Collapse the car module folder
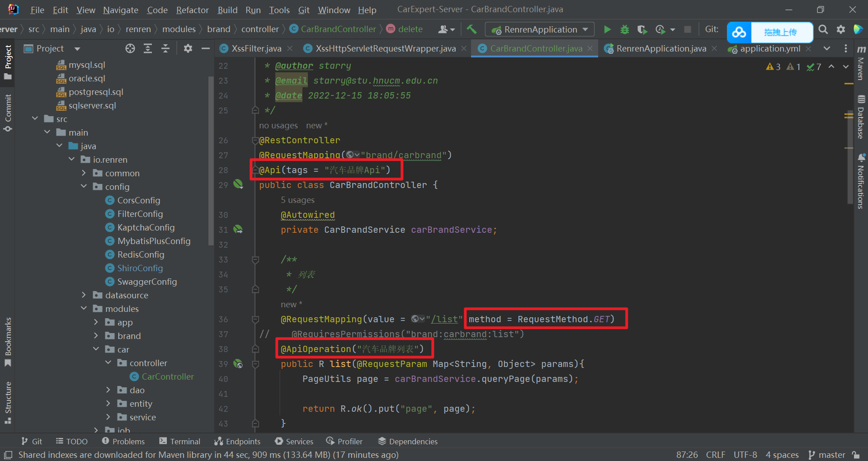 click(96, 349)
